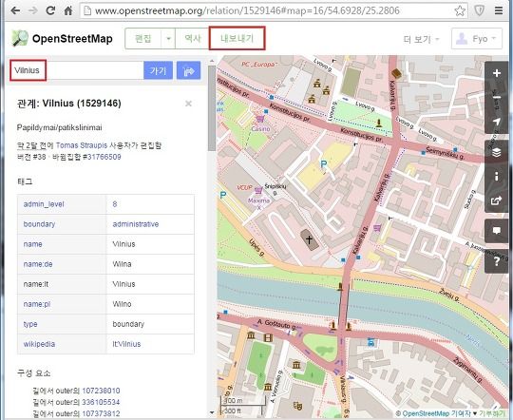
Task: Click the OpenStreetMap magnifier logo
Action: coord(20,38)
